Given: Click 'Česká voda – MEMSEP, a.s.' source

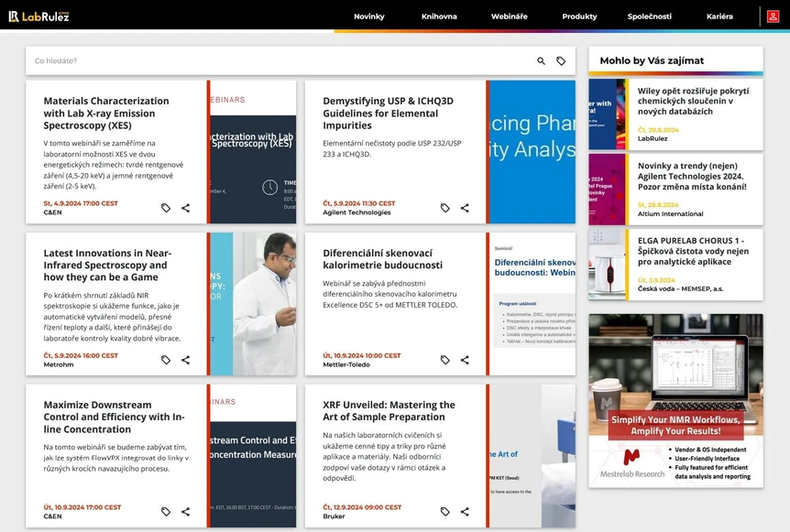Looking at the screenshot, I should [x=680, y=288].
